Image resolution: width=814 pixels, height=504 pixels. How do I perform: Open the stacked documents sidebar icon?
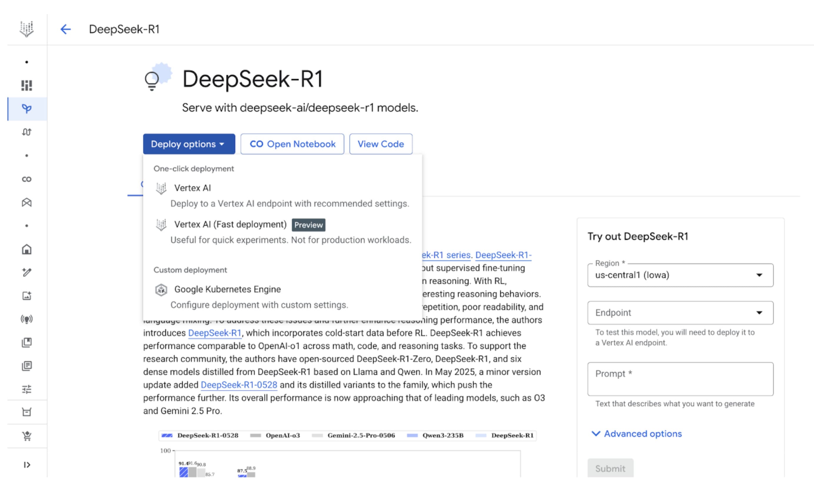point(27,366)
